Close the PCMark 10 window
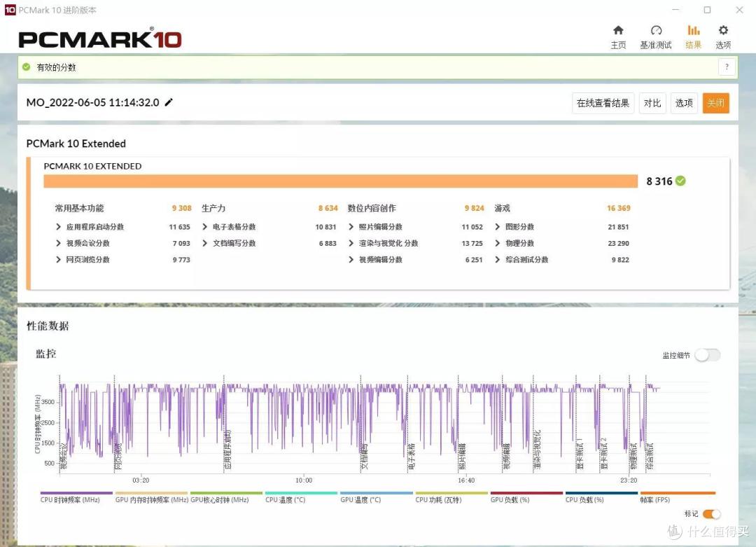 [x=740, y=10]
